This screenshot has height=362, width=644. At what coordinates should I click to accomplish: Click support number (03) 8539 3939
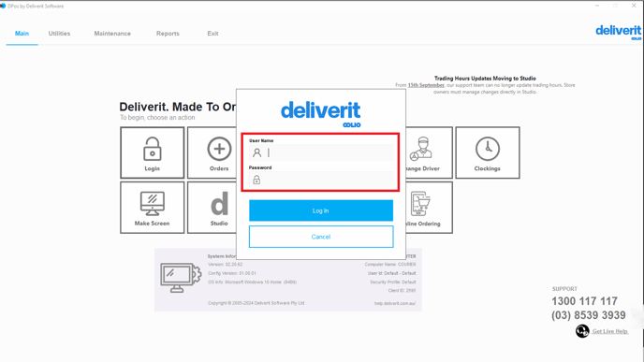point(589,315)
